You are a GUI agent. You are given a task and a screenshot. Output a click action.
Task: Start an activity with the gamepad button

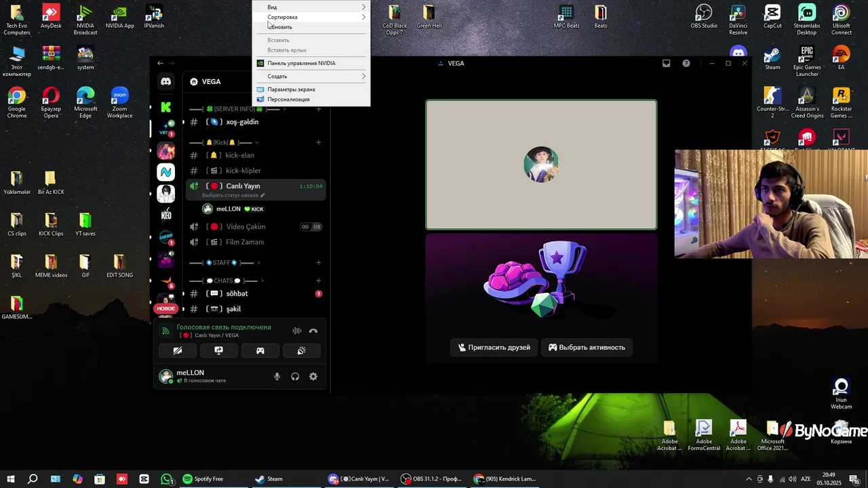coord(260,350)
